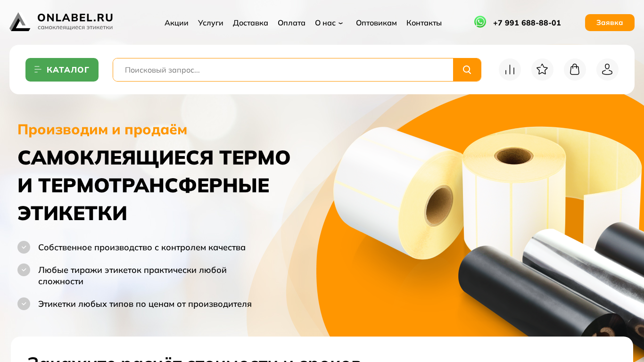The width and height of the screenshot is (644, 362).
Task: Click the orange Заявка button
Action: pyautogui.click(x=610, y=23)
